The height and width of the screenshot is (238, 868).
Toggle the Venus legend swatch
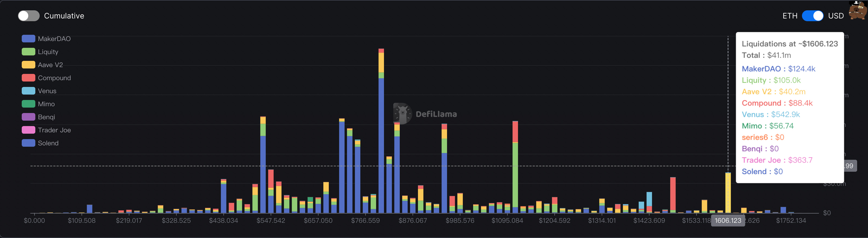coord(28,91)
